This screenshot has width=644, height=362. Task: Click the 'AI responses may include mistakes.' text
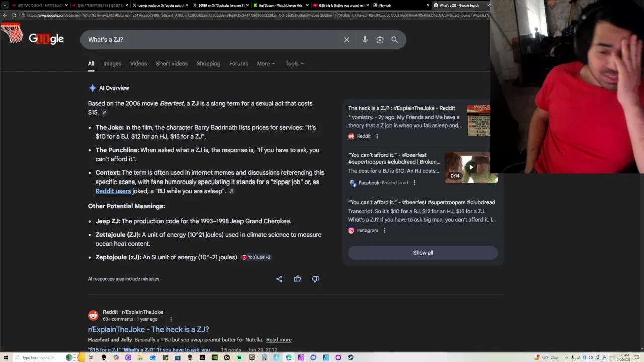pyautogui.click(x=124, y=279)
